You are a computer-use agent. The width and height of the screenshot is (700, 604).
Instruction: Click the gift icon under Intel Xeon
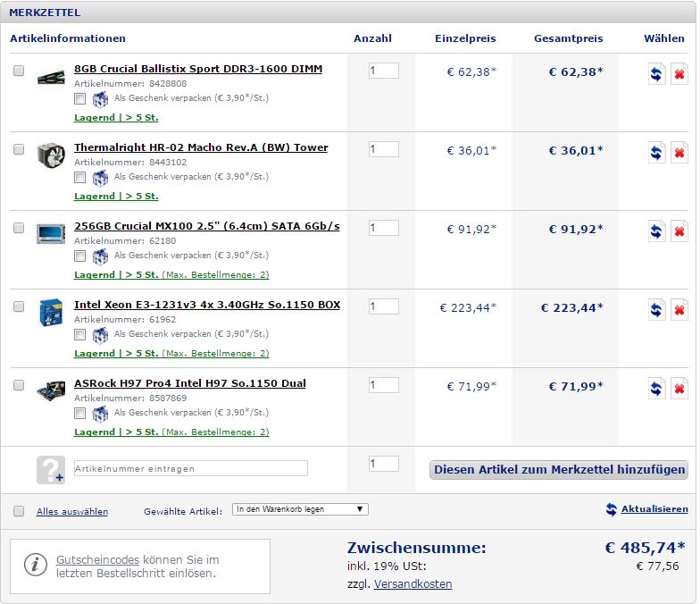[100, 335]
